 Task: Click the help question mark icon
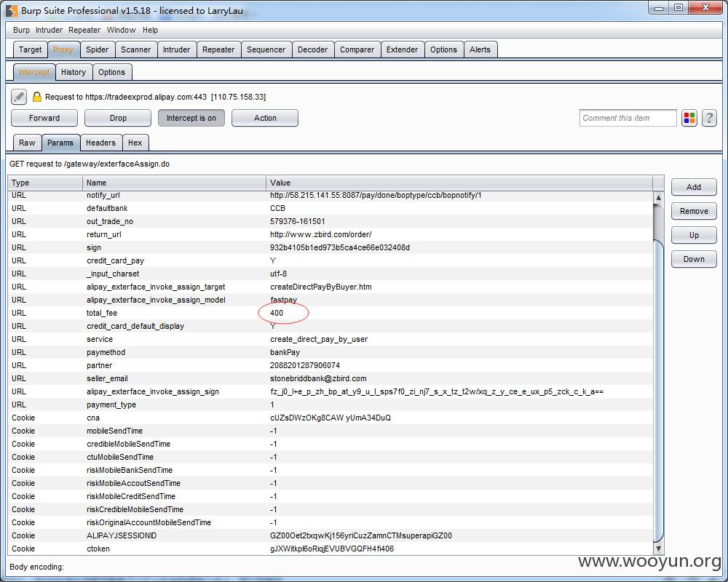pyautogui.click(x=709, y=118)
